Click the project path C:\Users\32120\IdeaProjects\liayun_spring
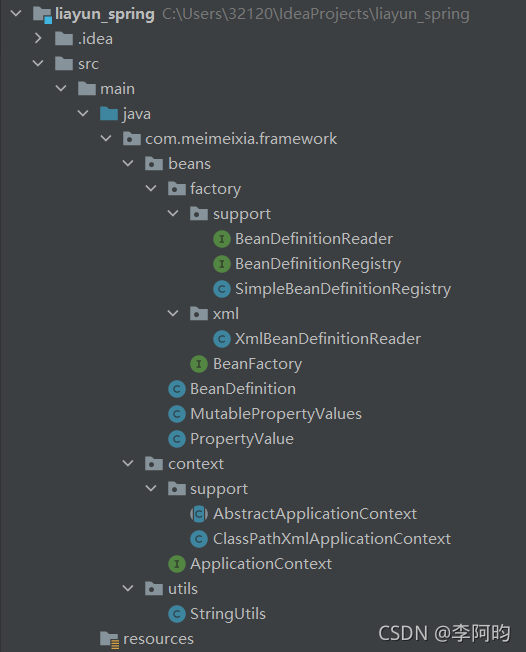Screen dimensions: 526x652 click(316, 15)
